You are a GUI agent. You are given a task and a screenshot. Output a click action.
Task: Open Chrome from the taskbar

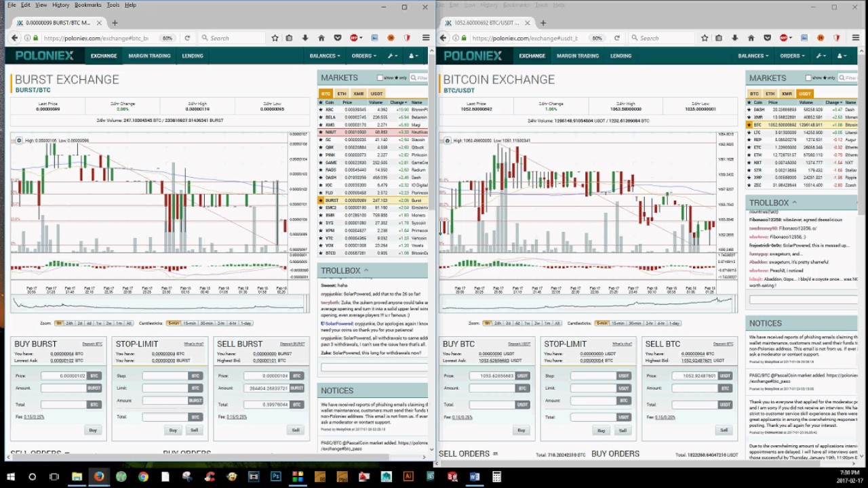tap(143, 476)
